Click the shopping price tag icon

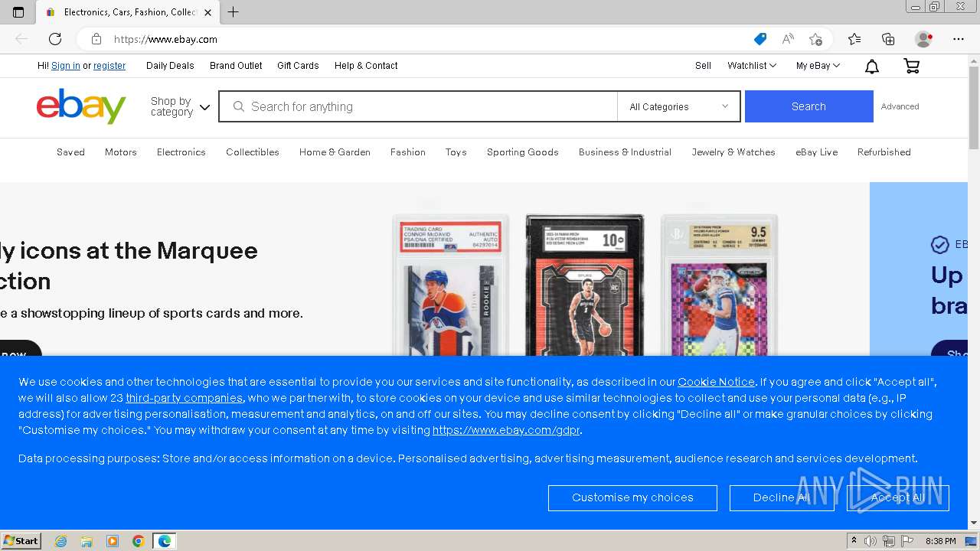pos(759,39)
